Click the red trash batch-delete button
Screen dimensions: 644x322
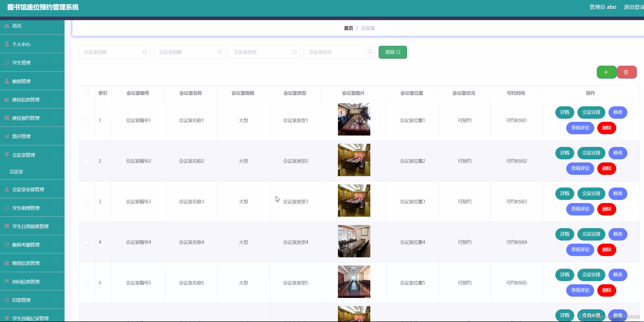(626, 72)
